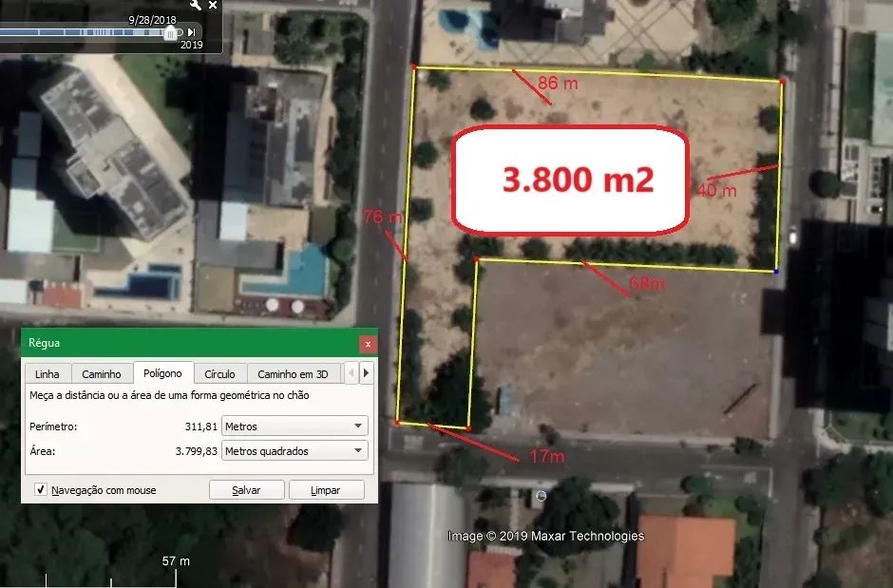Screen dimensions: 893x588
Task: Click the 2019 year label on the time slider
Action: pyautogui.click(x=191, y=45)
